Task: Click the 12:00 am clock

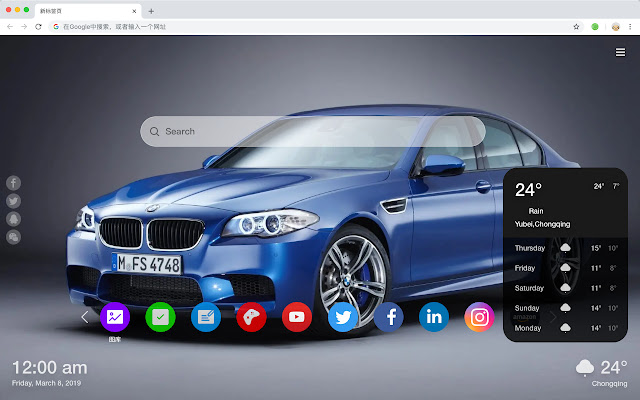Action: point(49,368)
